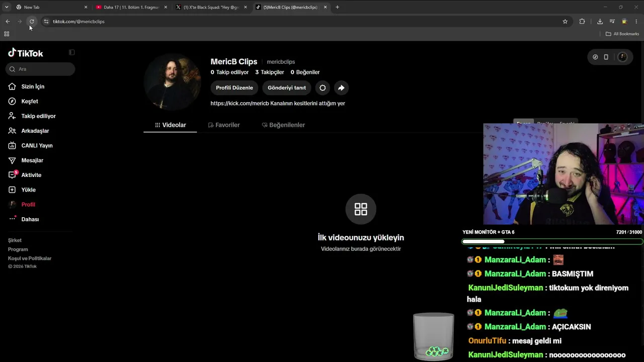Image resolution: width=644 pixels, height=362 pixels.
Task: Open Chrome downloads icon
Action: pos(600,22)
